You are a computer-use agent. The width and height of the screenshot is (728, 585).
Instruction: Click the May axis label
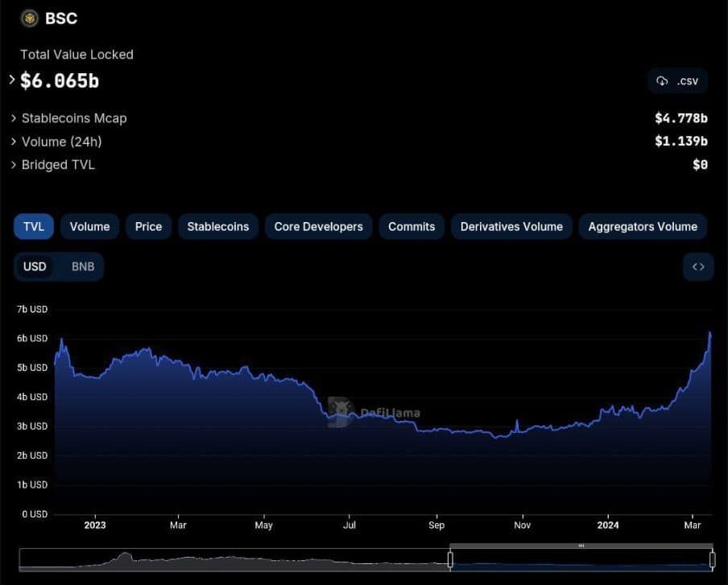(x=263, y=525)
